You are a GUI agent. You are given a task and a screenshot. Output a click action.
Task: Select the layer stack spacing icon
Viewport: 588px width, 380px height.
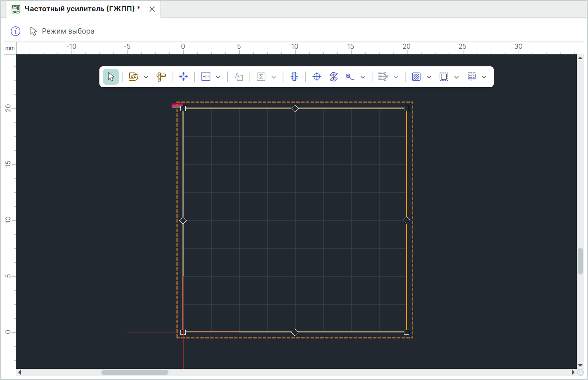[x=334, y=77]
